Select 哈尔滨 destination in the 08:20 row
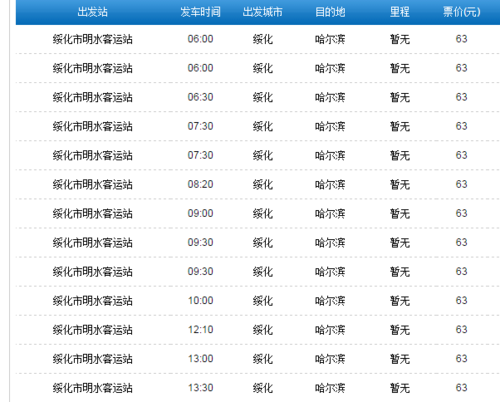Viewport: 500px width, 402px height. [x=330, y=184]
